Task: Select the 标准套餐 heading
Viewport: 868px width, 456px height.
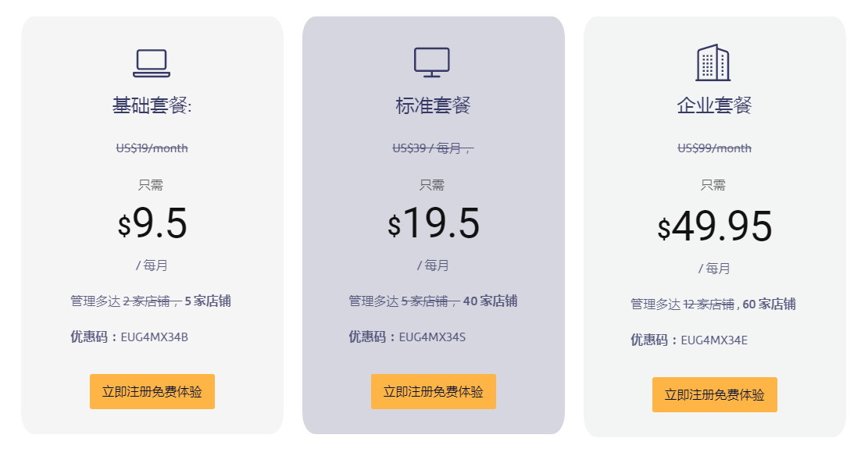Action: pyautogui.click(x=433, y=105)
